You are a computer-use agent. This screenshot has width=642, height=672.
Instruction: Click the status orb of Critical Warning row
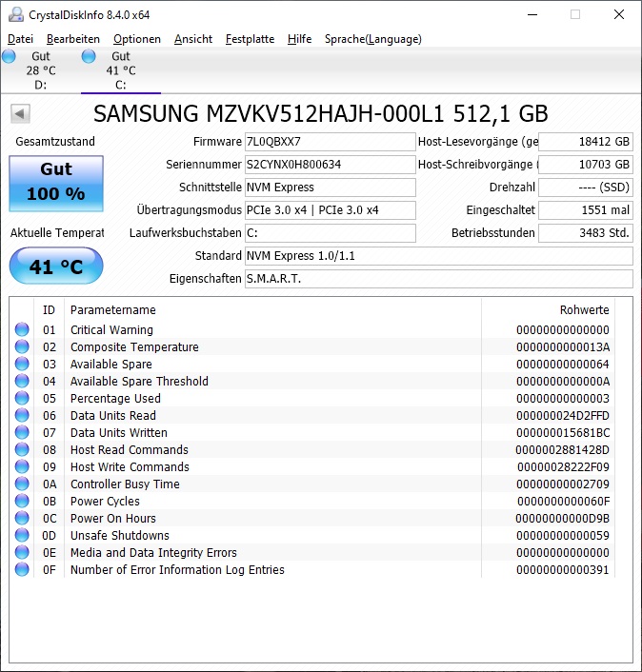click(22, 329)
